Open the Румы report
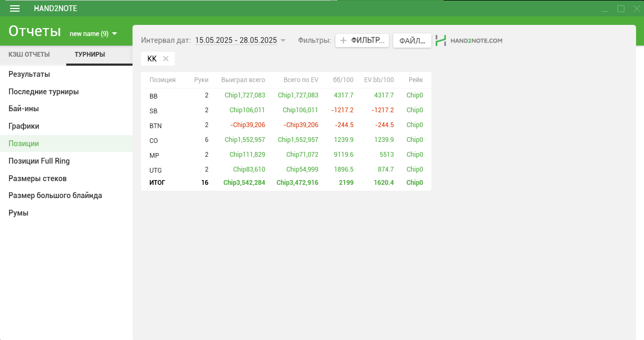This screenshot has height=340, width=644. coord(19,213)
